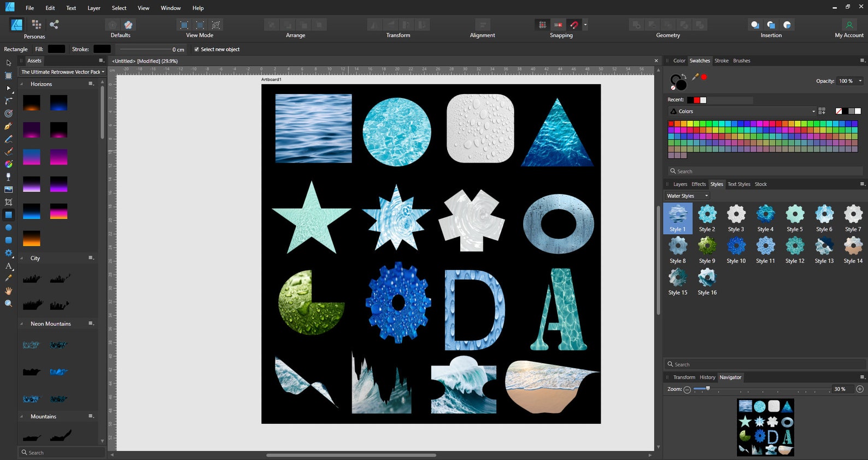
Task: Open the Snapping options dropdown arrow
Action: click(x=585, y=25)
